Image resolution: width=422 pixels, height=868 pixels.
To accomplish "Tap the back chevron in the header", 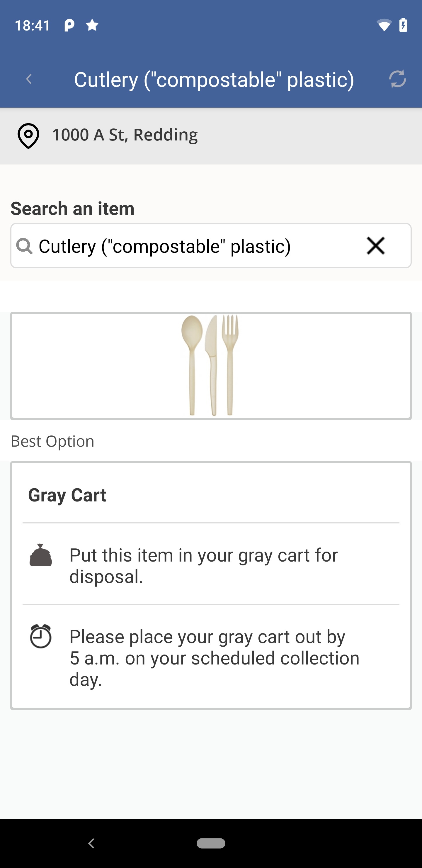I will click(x=29, y=79).
